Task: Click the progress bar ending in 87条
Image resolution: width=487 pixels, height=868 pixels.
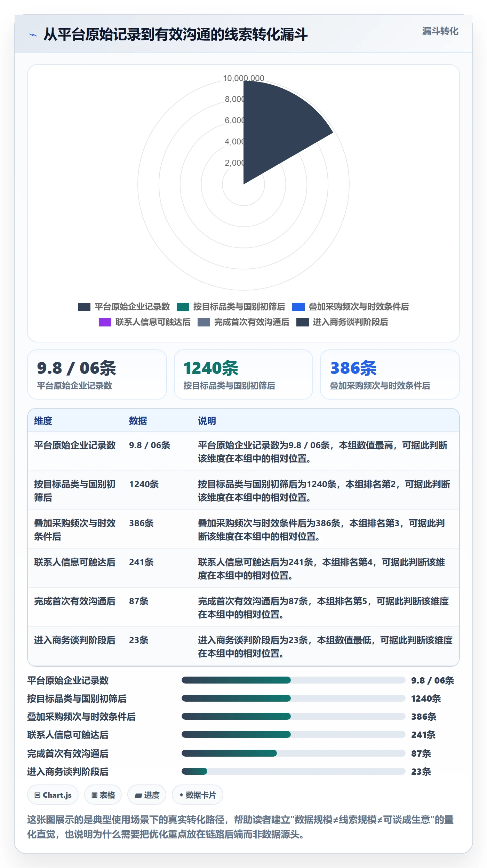Action: point(294,753)
